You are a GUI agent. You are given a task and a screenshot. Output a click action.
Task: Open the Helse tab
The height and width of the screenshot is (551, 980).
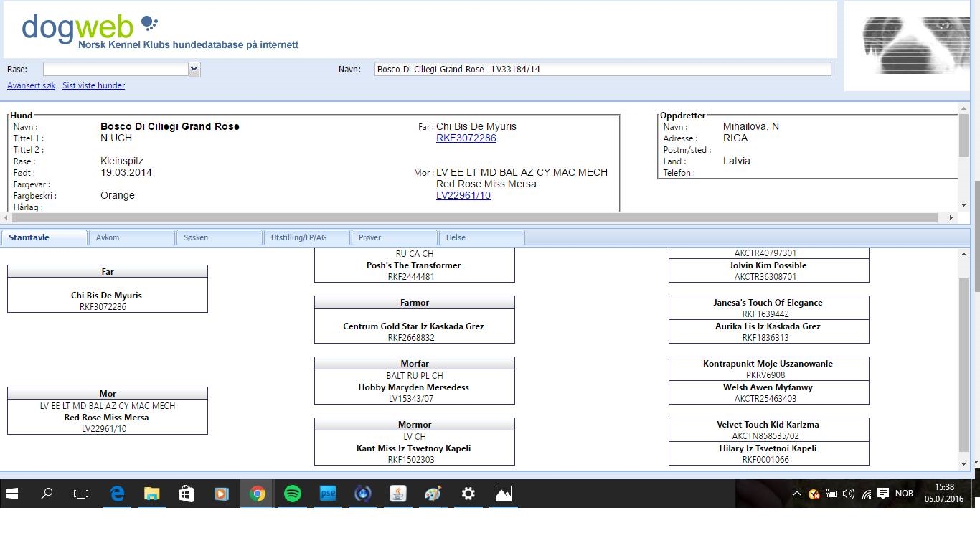(481, 237)
